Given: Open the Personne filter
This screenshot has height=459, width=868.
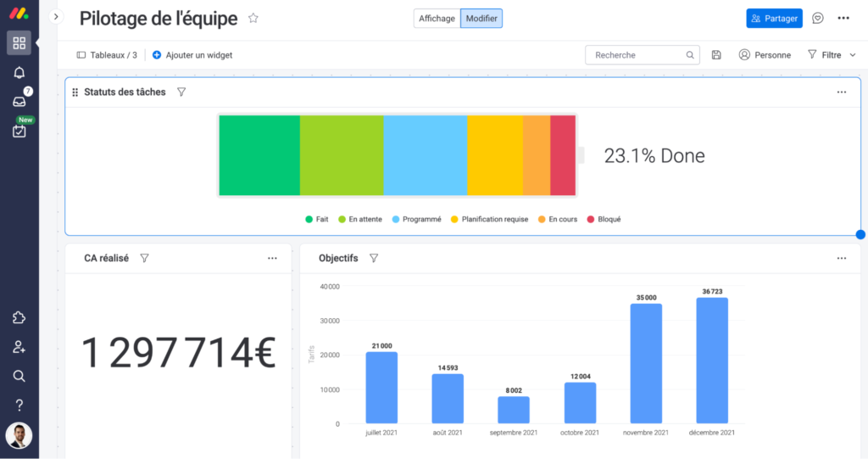Looking at the screenshot, I should click(765, 55).
